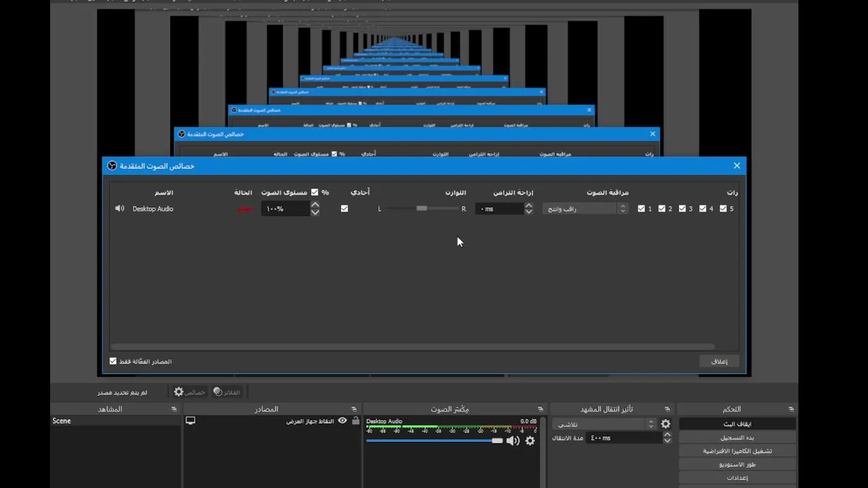Uncheck track 4 for Desktop Audio

click(703, 209)
